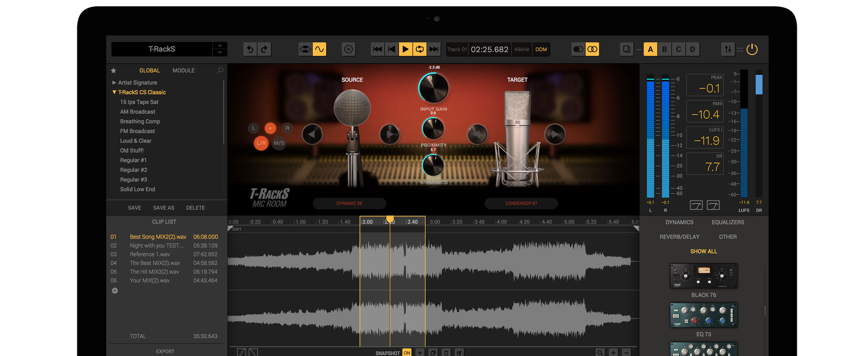Select the M/S processing mode
Viewport: 868px width, 356px height.
coord(279,143)
